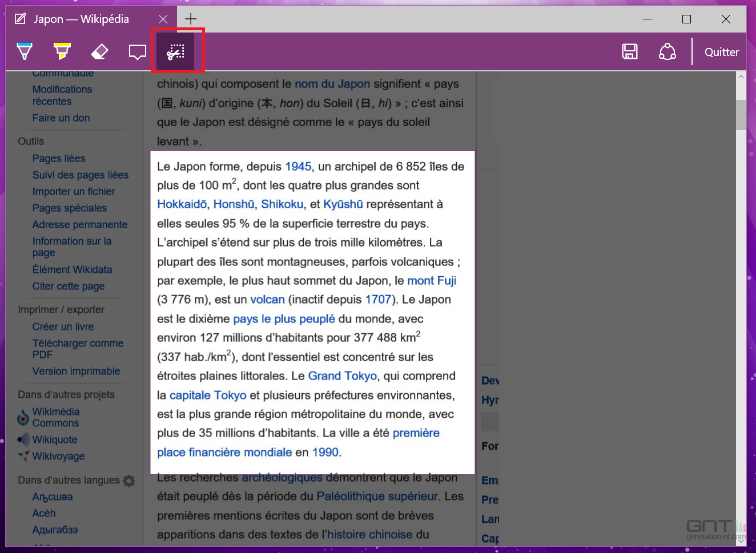Click Faire un don in the sidebar

click(61, 118)
